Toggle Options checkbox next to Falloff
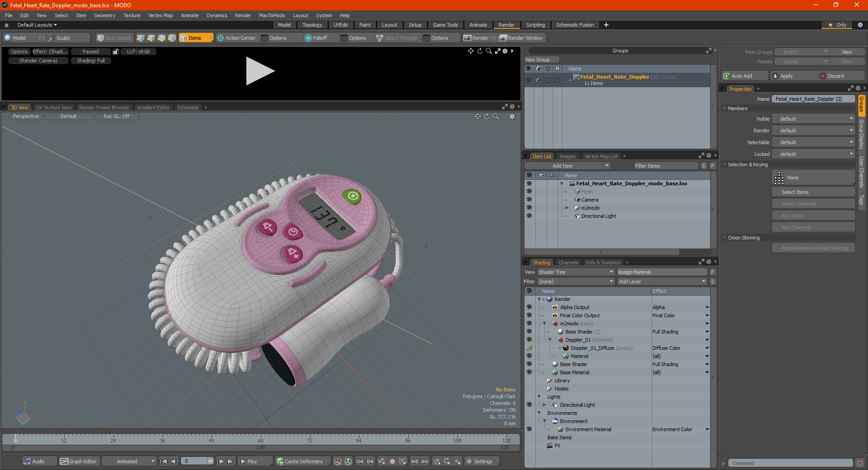Viewport: 868px width, 470px height. pyautogui.click(x=344, y=38)
